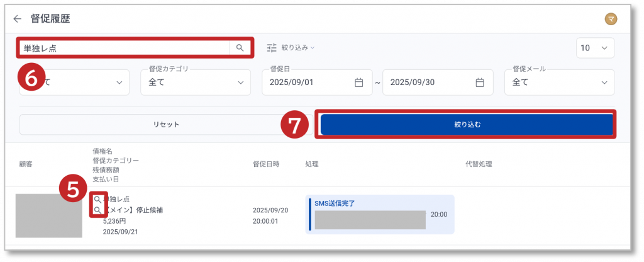Expand the page size dropdown showing 10
644x262 pixels.
595,48
